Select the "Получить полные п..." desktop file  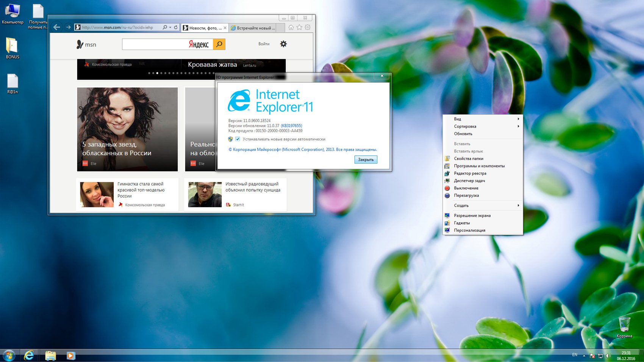pyautogui.click(x=38, y=16)
